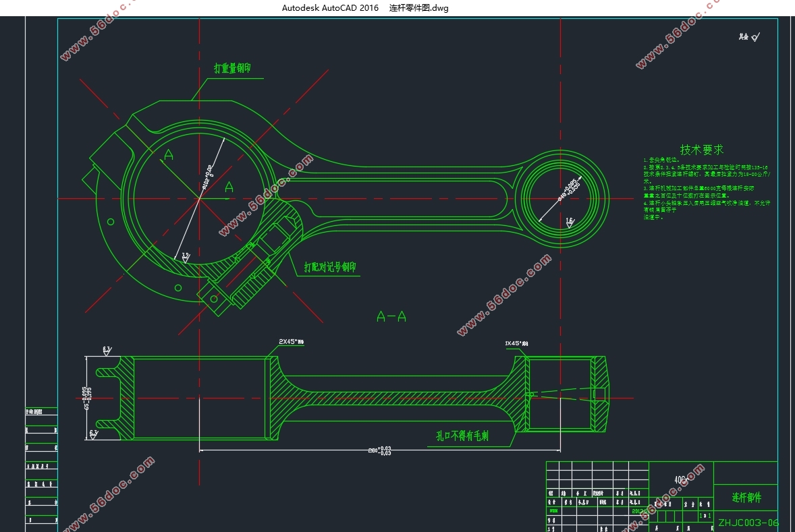
Task: Click the 孔口不得有毛刺 note
Action: point(462,436)
